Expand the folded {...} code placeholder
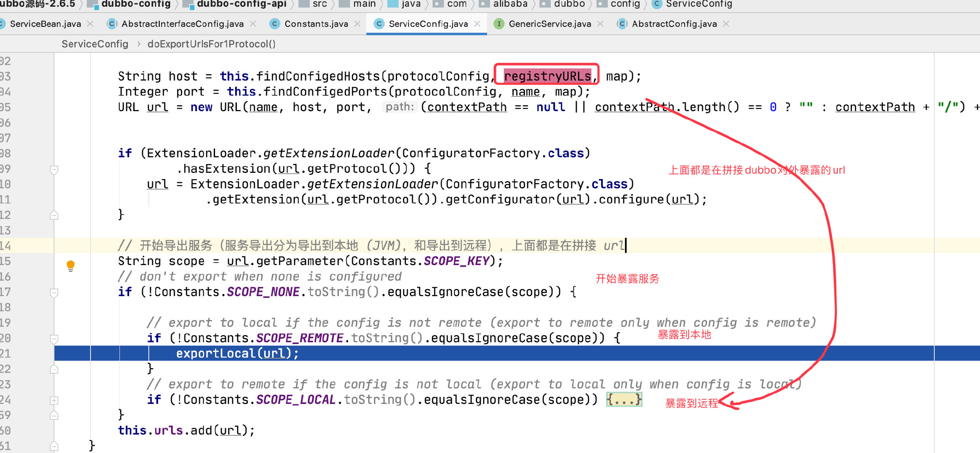Viewport: 980px width, 453px height. point(624,400)
